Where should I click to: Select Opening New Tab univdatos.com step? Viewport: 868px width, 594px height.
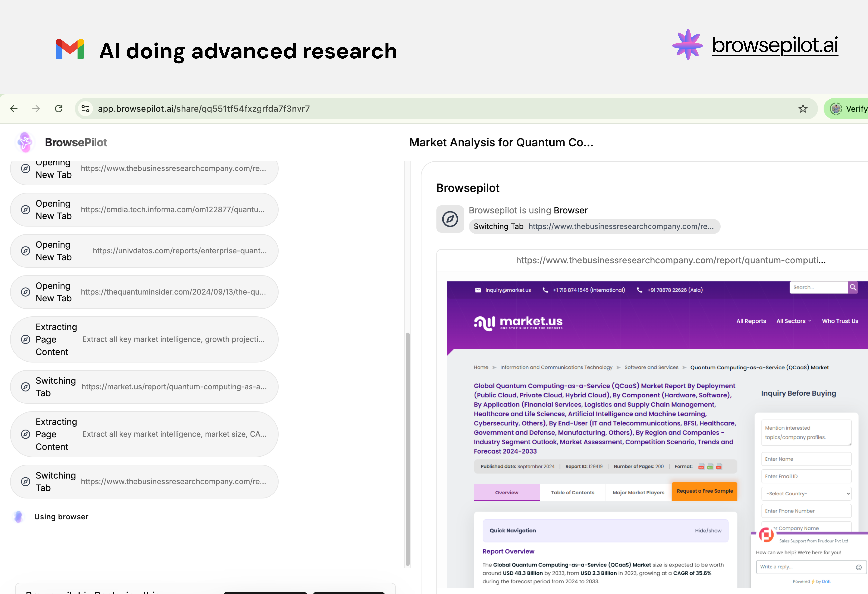[x=144, y=251]
